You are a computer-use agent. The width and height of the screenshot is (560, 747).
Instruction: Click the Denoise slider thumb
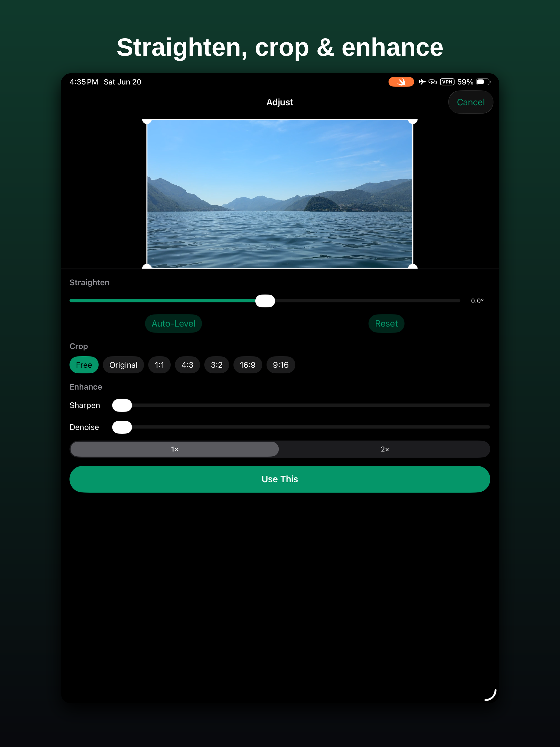[x=122, y=427]
